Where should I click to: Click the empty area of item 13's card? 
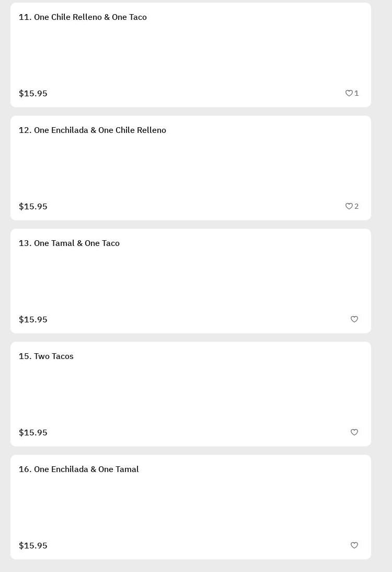tap(191, 281)
